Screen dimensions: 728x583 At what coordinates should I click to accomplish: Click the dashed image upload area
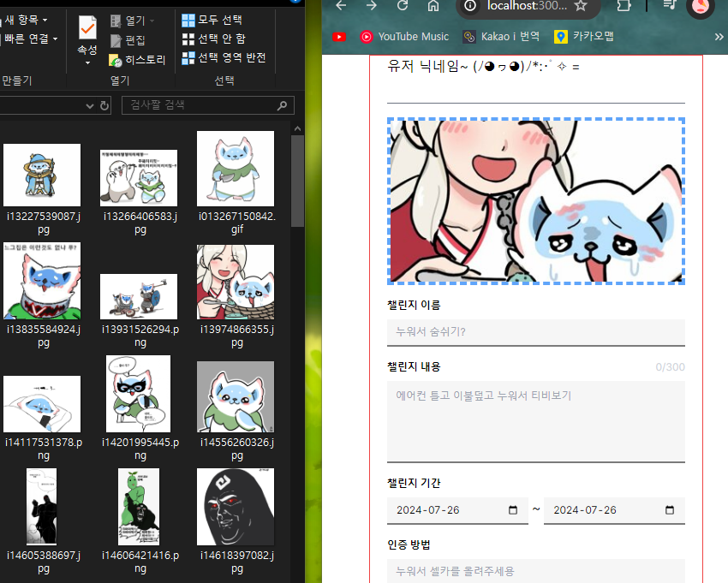(x=536, y=201)
